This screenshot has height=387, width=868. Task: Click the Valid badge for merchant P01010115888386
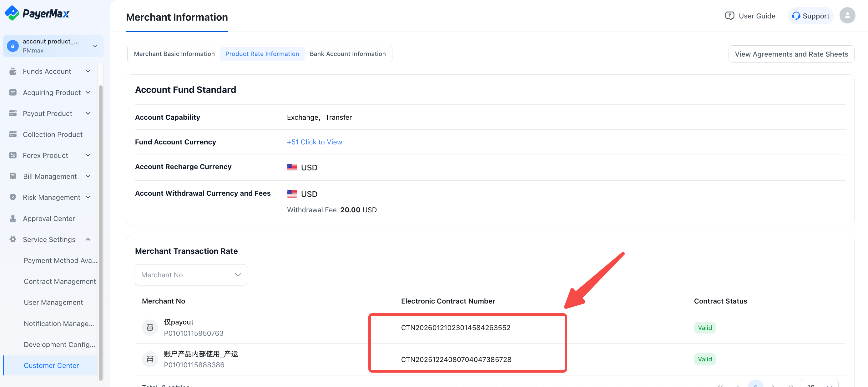[704, 359]
